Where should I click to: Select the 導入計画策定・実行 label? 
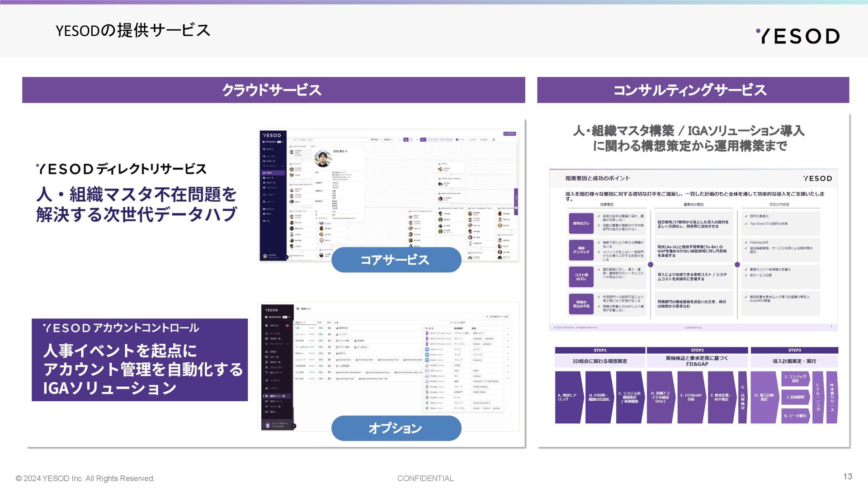tap(794, 361)
